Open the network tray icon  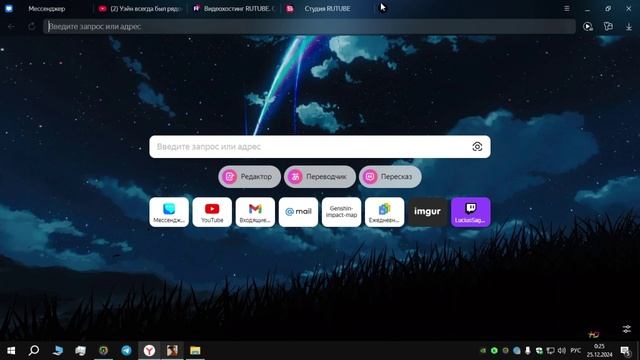pyautogui.click(x=551, y=351)
